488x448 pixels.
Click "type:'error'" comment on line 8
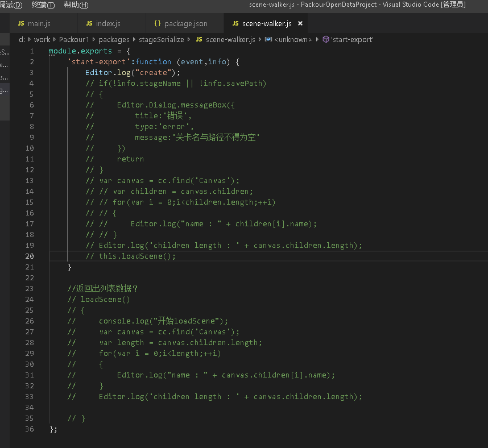(164, 127)
